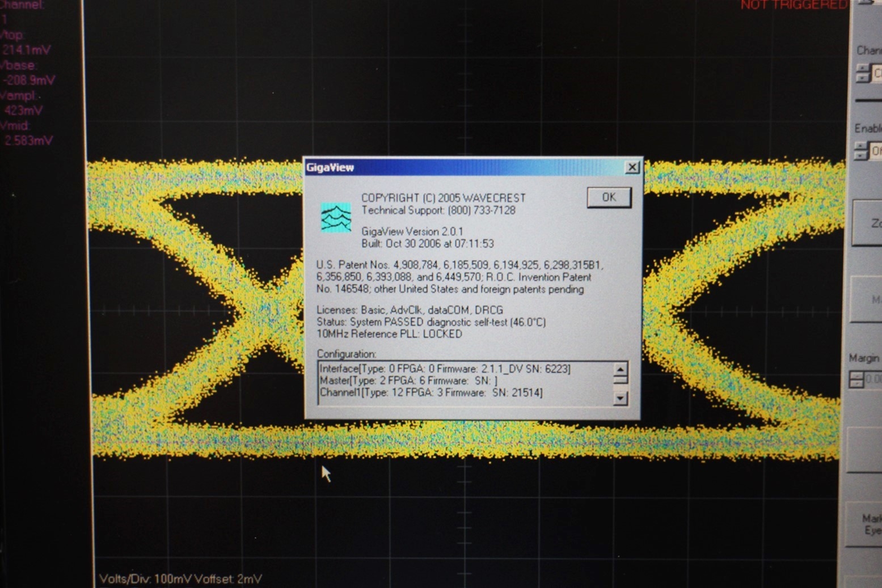
Task: Click the Technical Support phone number line
Action: click(438, 210)
